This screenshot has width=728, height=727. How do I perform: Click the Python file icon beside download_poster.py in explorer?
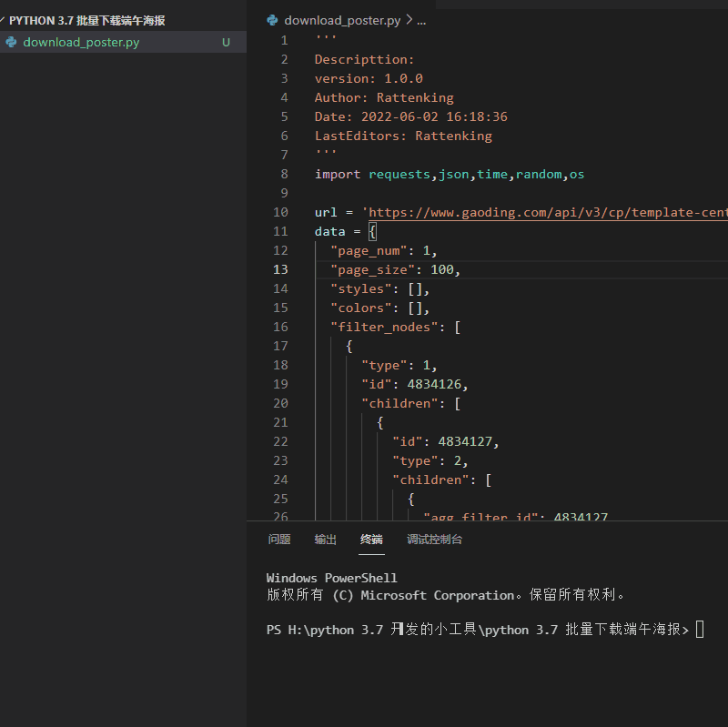[11, 42]
